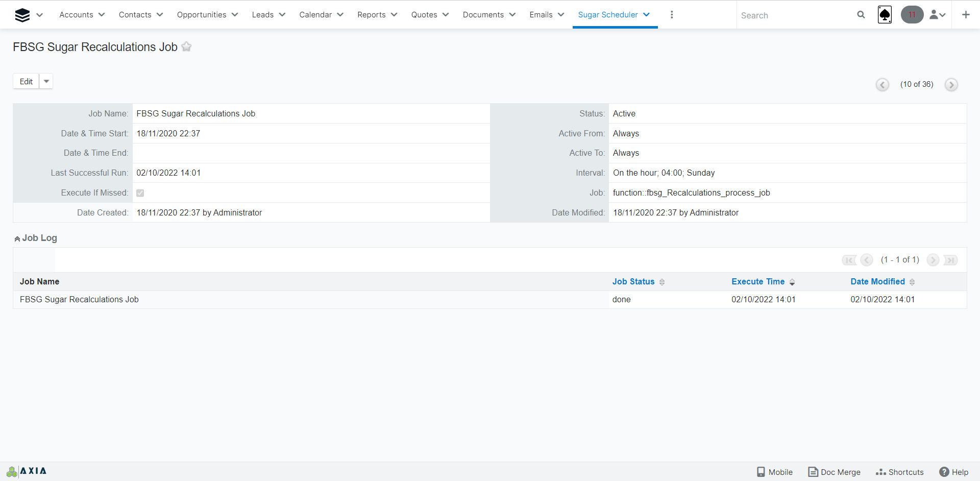This screenshot has width=980, height=481.
Task: Open the spade avatar icon
Action: (885, 15)
